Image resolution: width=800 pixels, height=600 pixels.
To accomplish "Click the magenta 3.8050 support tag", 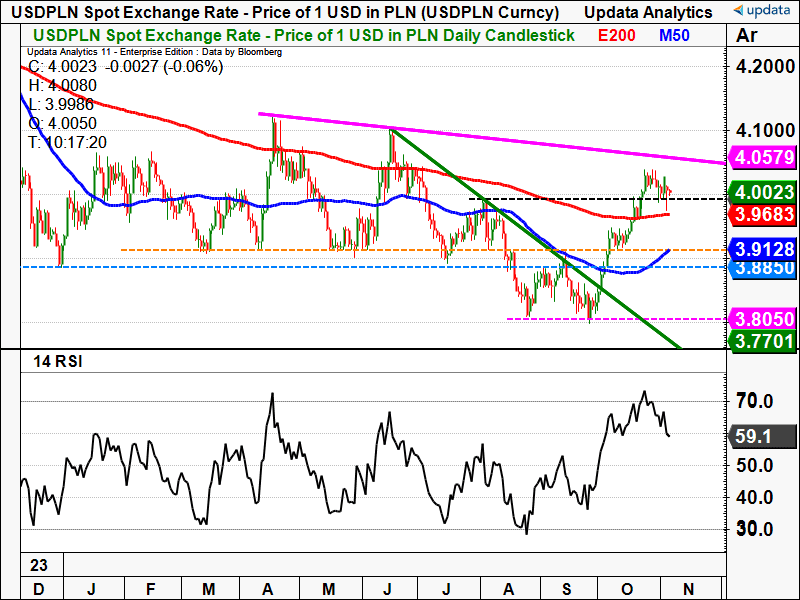I will [x=764, y=319].
